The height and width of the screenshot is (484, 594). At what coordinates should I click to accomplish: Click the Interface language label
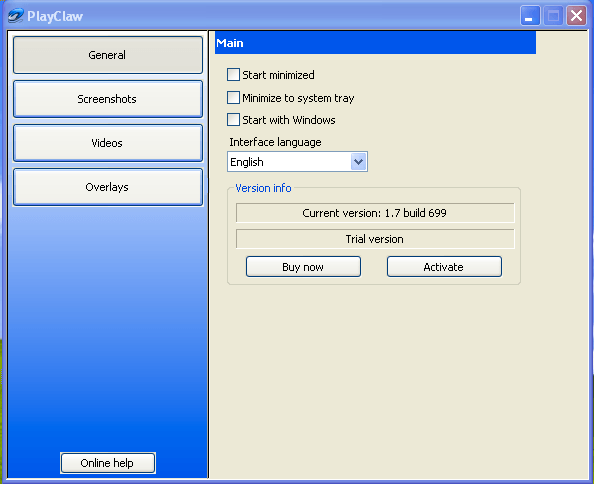[x=275, y=142]
